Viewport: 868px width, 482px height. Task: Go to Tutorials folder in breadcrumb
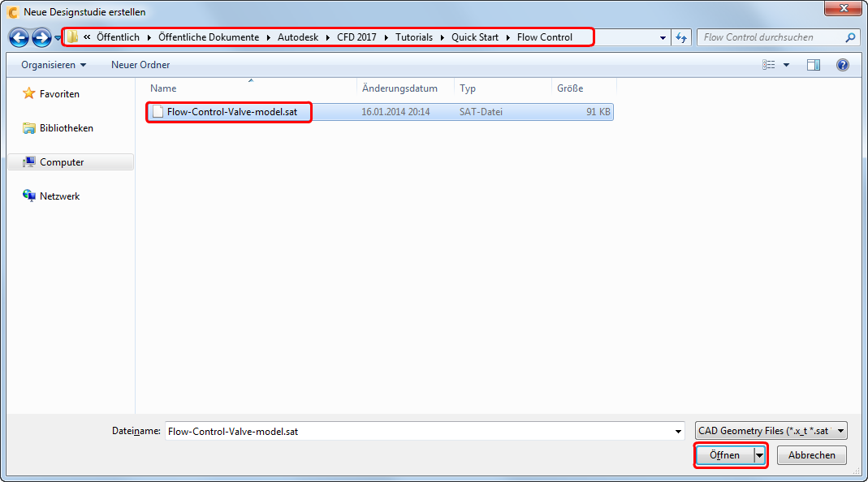click(414, 37)
